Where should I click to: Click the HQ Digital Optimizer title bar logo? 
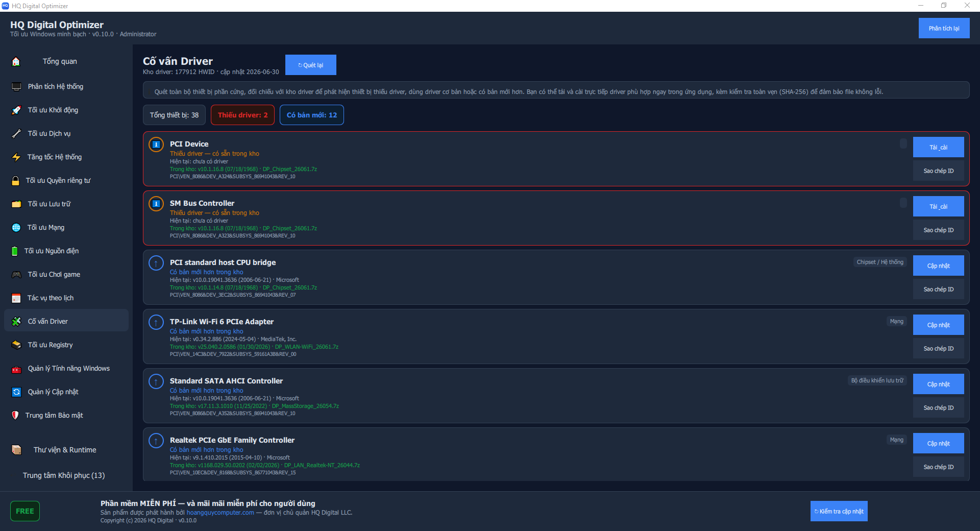click(x=6, y=6)
